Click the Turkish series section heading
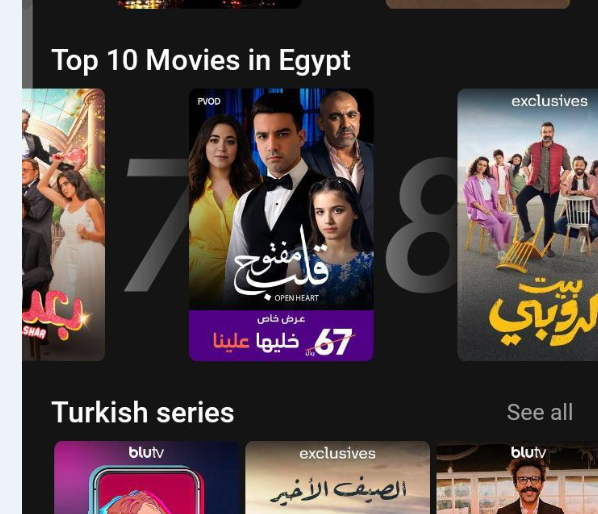Screen dimensions: 598x514 (143, 412)
